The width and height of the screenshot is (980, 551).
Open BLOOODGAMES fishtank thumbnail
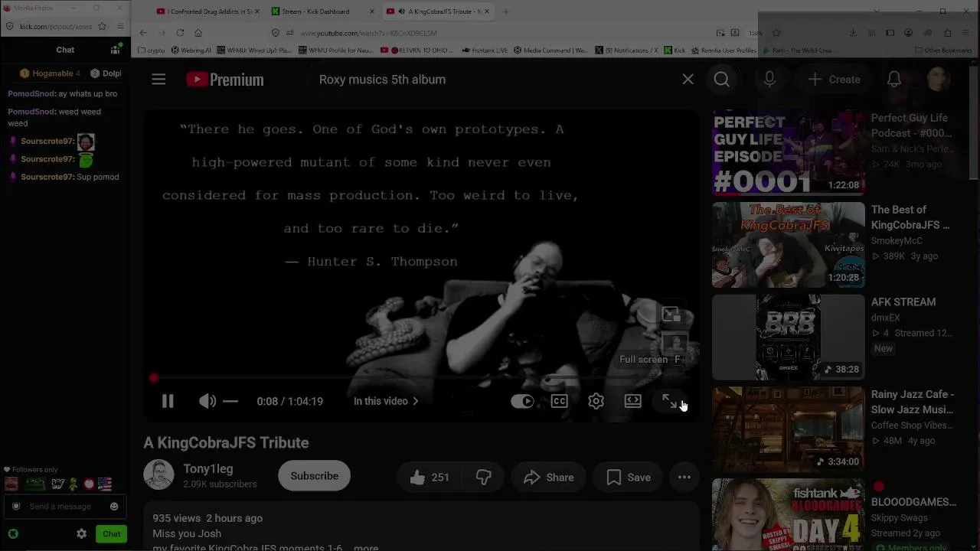789,514
